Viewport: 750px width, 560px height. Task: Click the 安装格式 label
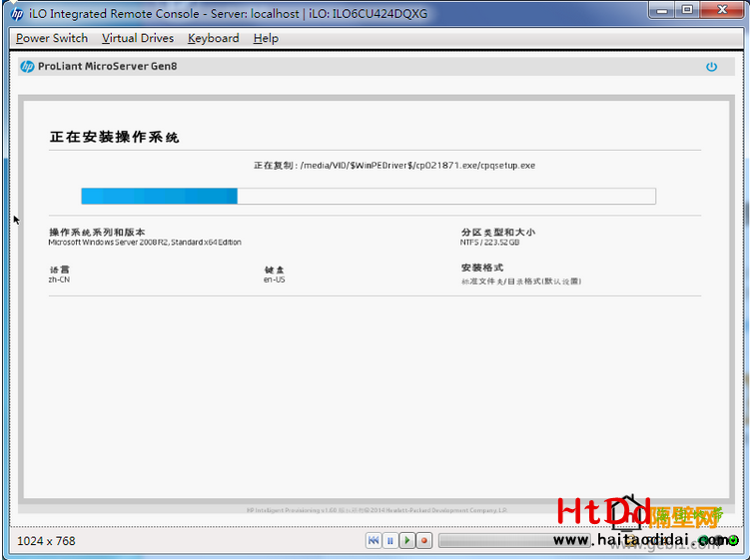[482, 268]
